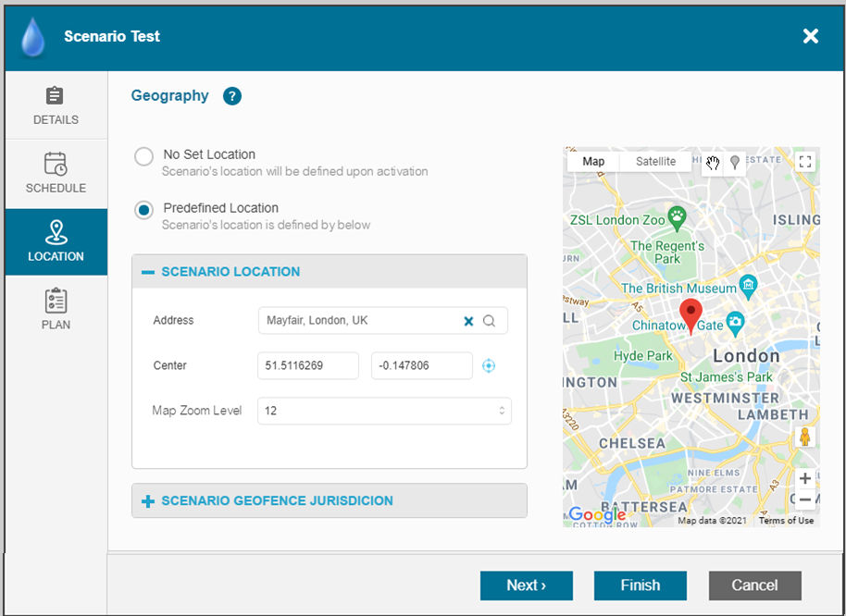Open the Map Zoom Level dropdown
The width and height of the screenshot is (846, 616).
384,411
